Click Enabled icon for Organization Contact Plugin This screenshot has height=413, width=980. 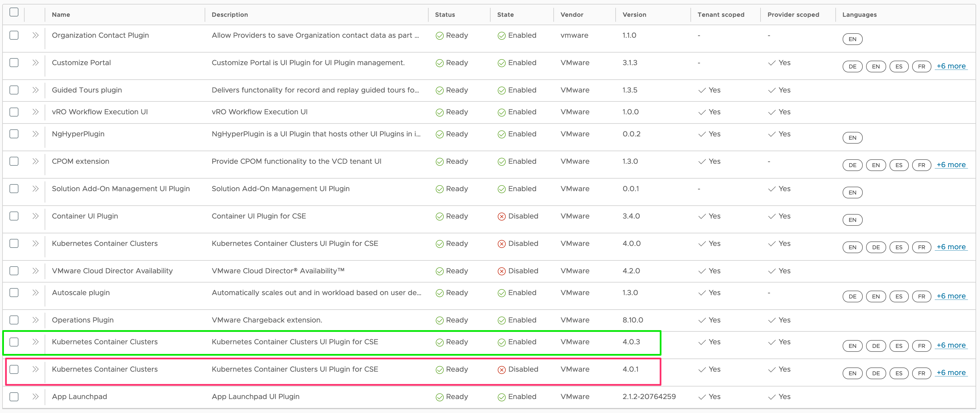(x=501, y=36)
